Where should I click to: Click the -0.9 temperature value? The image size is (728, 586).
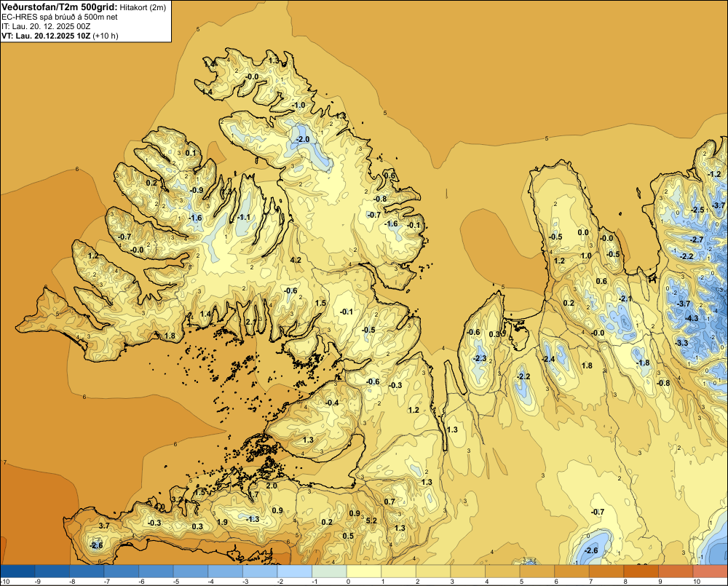197,190
